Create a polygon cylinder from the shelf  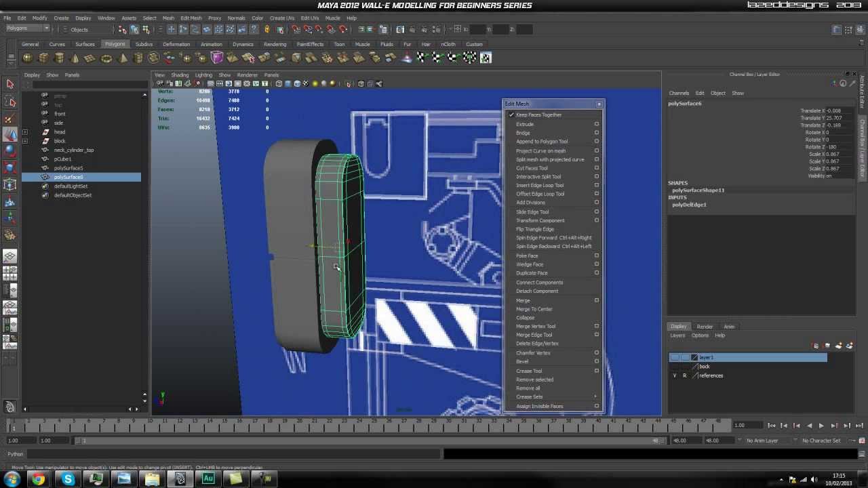pos(59,58)
